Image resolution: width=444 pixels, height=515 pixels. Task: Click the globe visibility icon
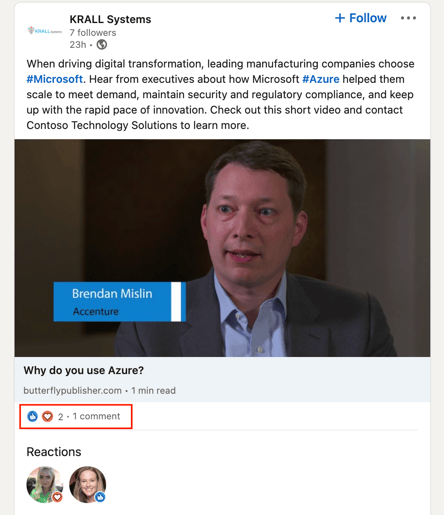point(102,44)
